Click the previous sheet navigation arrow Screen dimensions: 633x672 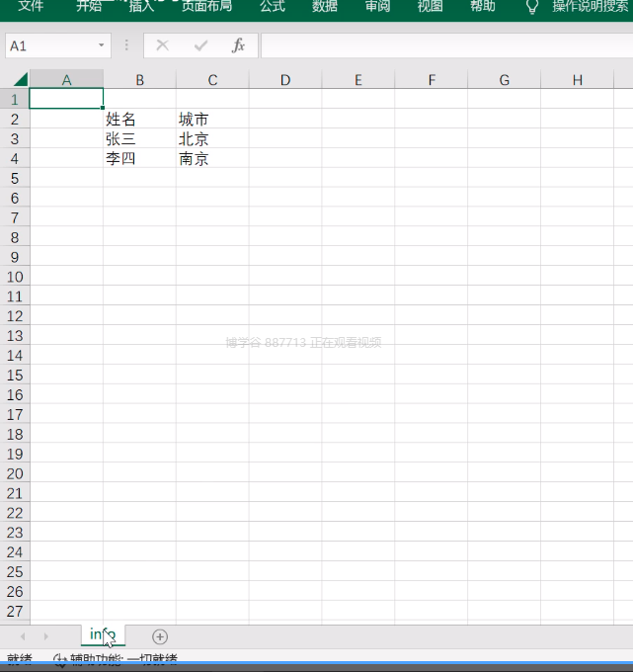click(23, 636)
